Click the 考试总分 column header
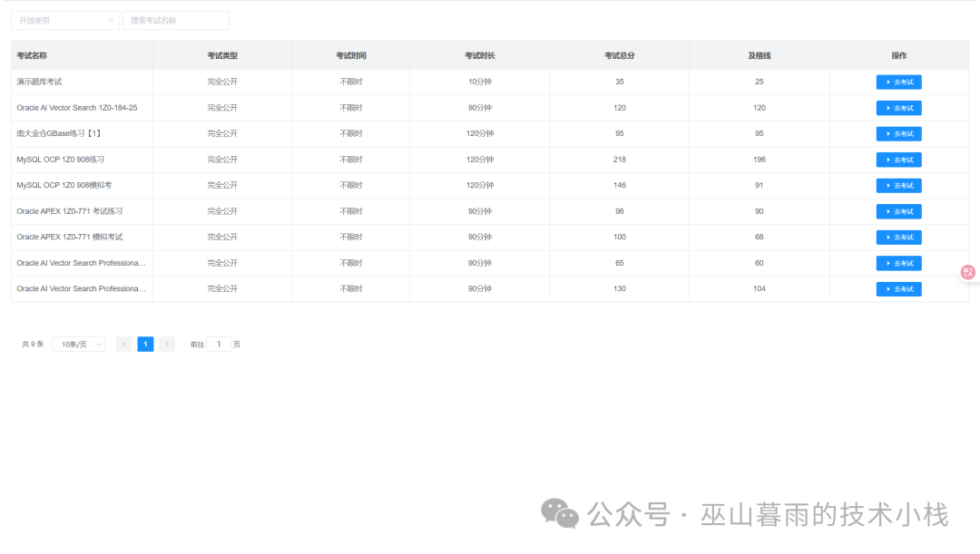Image resolution: width=980 pixels, height=554 pixels. pos(620,55)
